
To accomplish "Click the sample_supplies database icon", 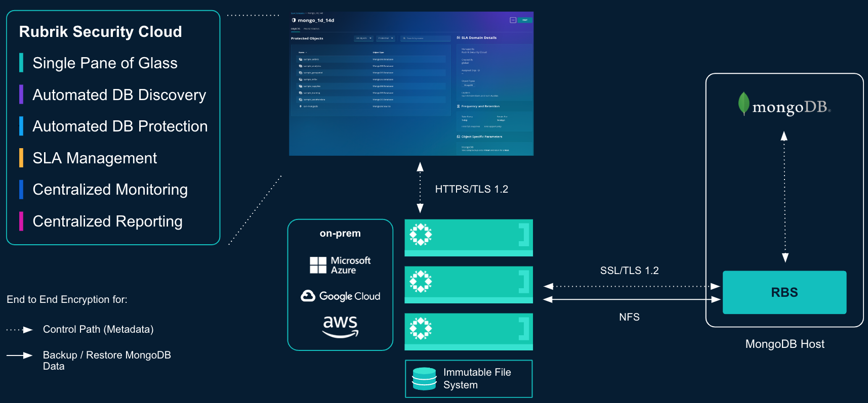I will (301, 86).
